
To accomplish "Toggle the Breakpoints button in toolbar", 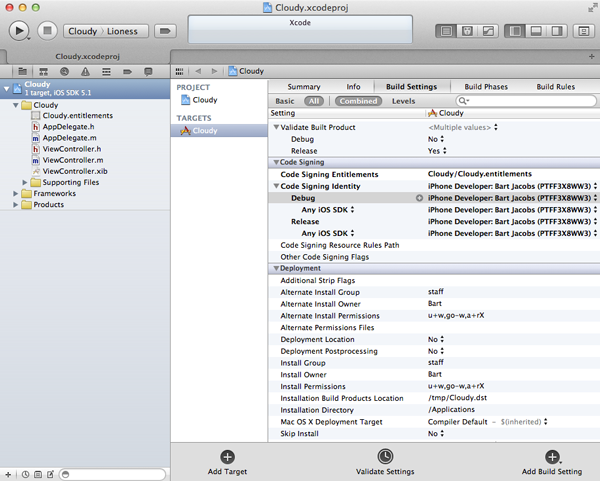I will click(x=165, y=31).
